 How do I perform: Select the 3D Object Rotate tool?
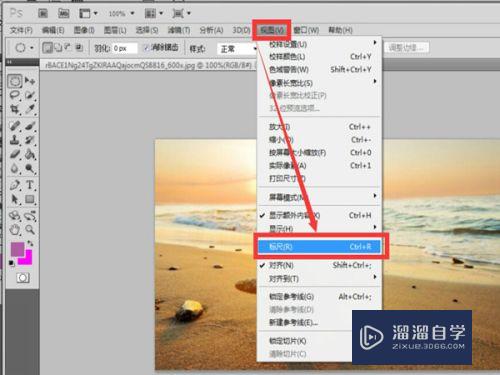tap(15, 216)
